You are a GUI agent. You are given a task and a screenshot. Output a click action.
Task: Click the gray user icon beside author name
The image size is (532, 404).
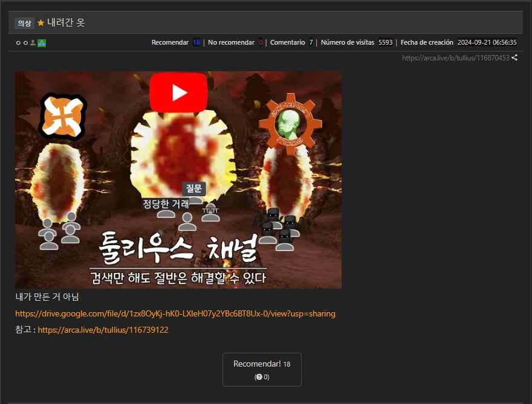33,43
